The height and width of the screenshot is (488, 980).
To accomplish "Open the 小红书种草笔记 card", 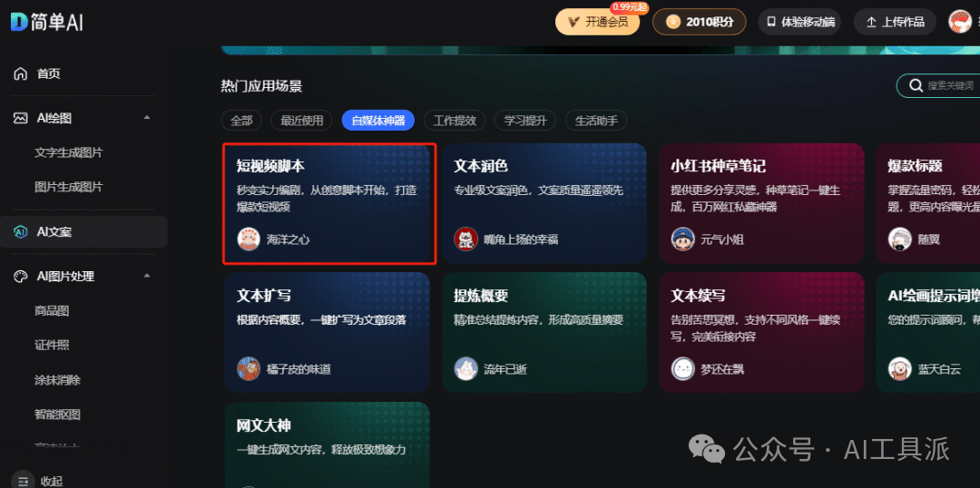I will [x=762, y=203].
